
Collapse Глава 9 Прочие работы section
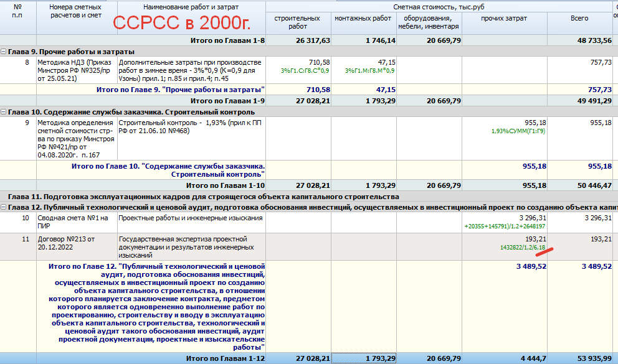point(3,52)
